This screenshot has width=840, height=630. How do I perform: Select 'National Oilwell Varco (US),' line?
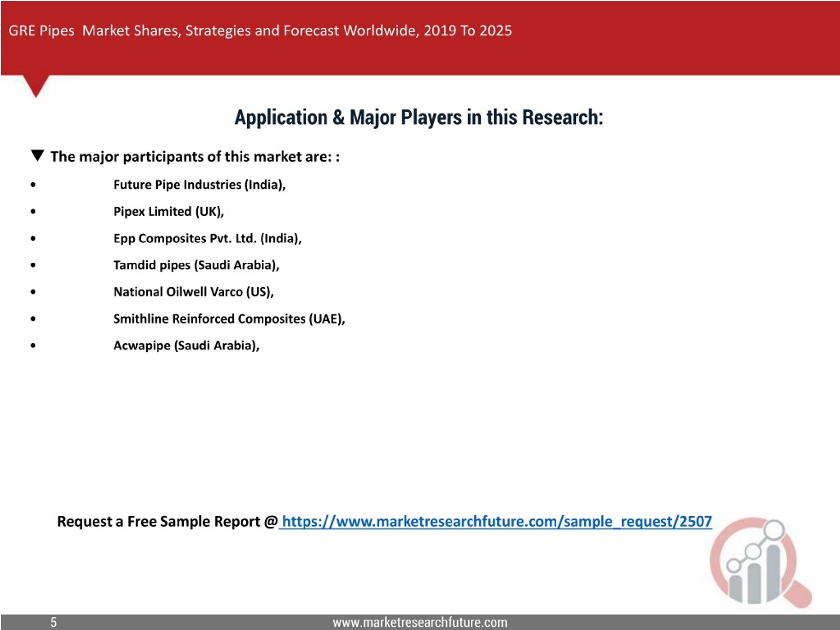click(194, 292)
